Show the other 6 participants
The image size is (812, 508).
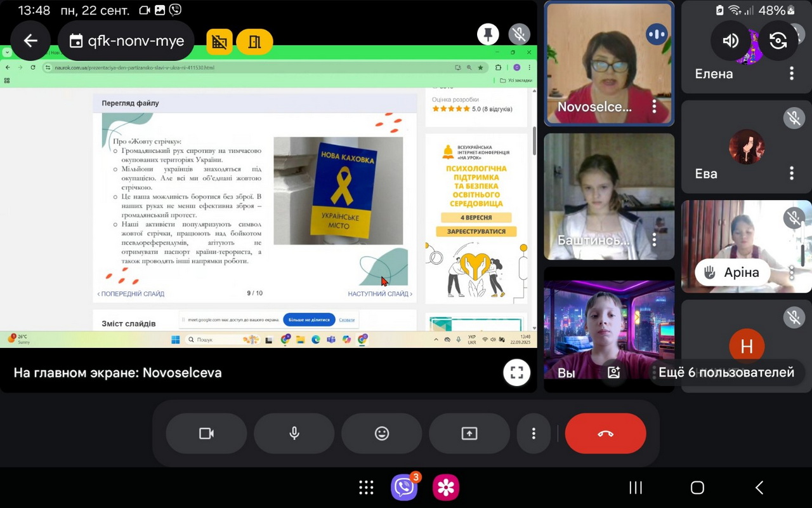[726, 373]
